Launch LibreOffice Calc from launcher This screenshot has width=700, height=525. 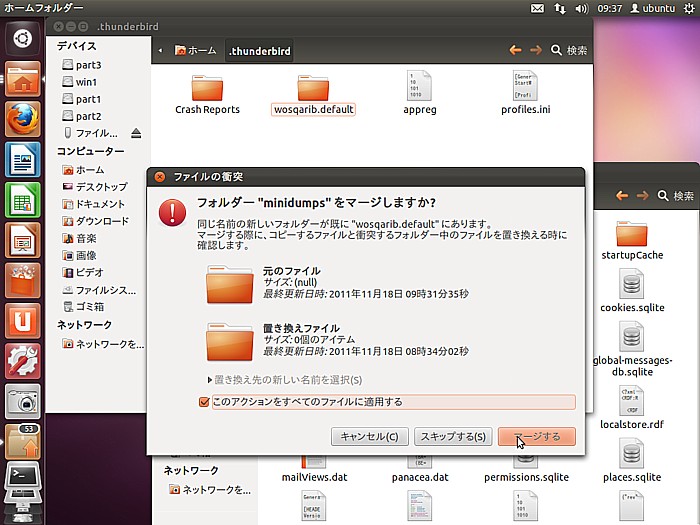22,200
